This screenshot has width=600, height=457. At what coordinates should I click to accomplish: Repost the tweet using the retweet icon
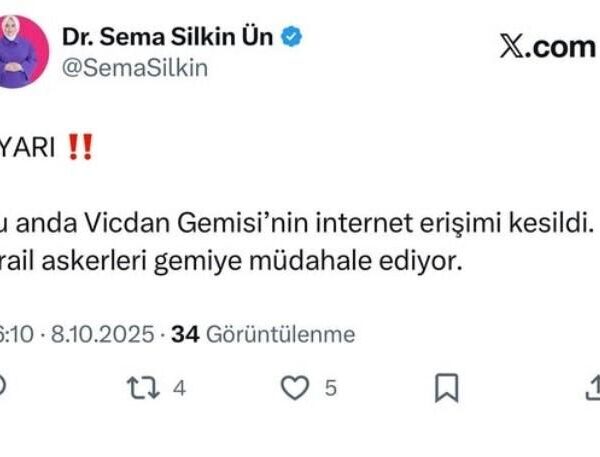click(139, 388)
